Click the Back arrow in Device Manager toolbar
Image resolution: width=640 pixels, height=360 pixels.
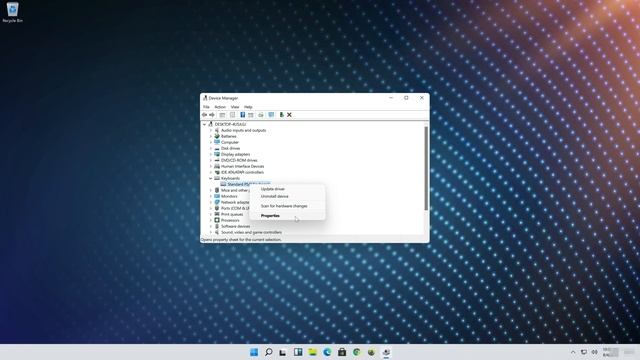click(204, 115)
